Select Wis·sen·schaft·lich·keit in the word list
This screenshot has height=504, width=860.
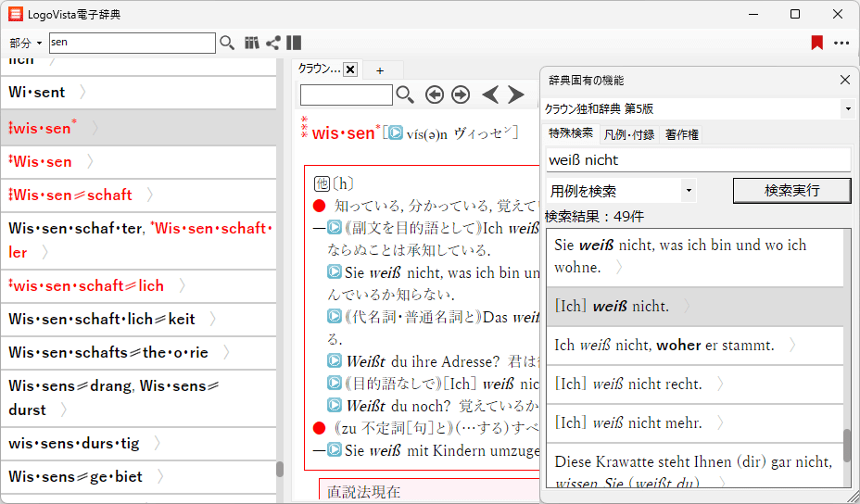click(102, 319)
